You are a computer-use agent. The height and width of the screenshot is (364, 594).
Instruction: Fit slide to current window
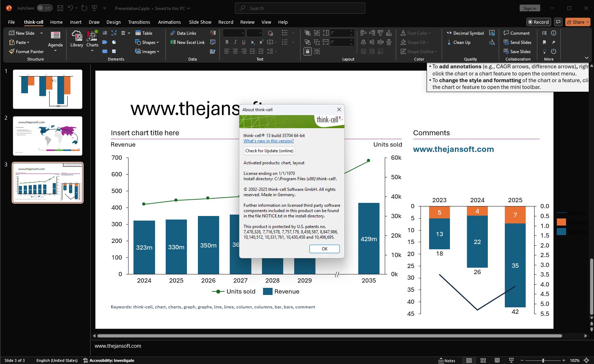click(587, 360)
